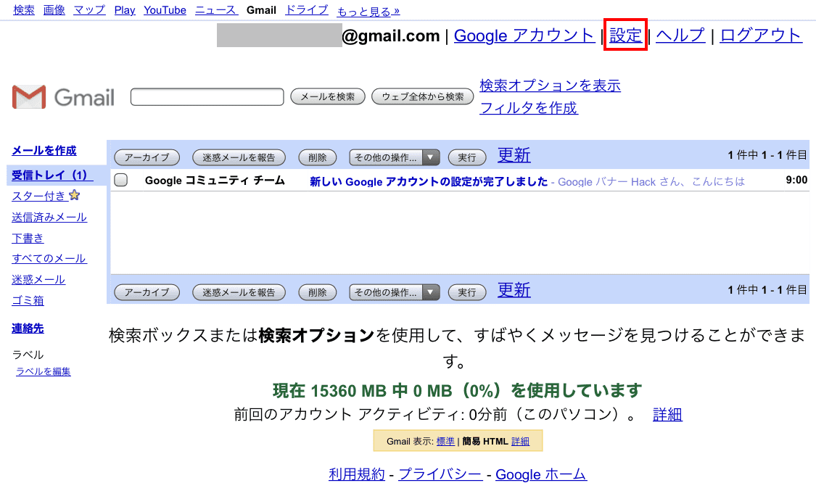The width and height of the screenshot is (816, 504).
Task: Open the 迷惑メール folder in the sidebar
Action: [x=38, y=279]
